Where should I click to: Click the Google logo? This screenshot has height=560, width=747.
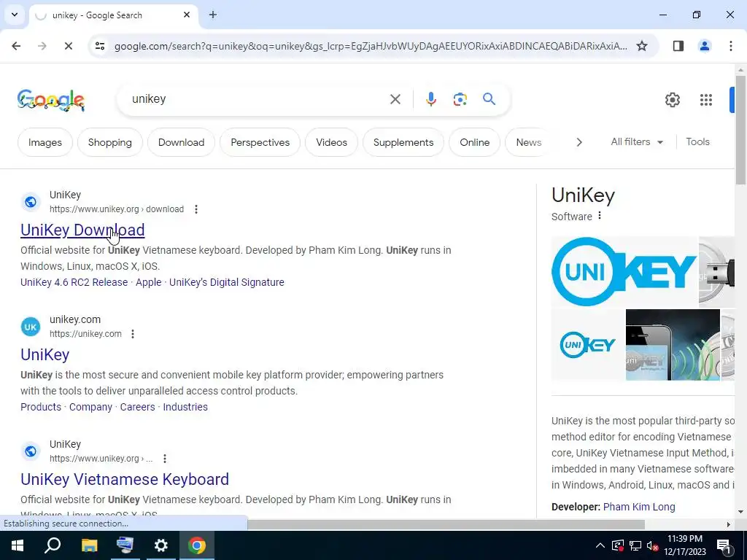(x=51, y=100)
